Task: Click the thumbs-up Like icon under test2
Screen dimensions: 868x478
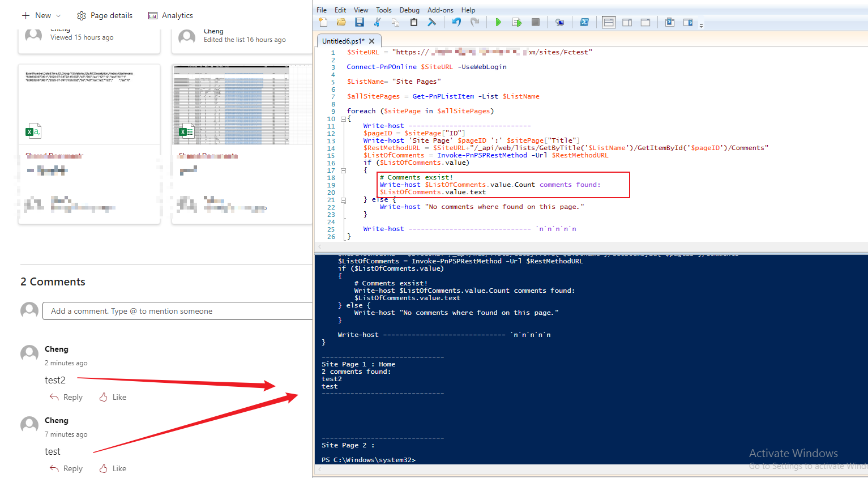Action: (x=103, y=397)
